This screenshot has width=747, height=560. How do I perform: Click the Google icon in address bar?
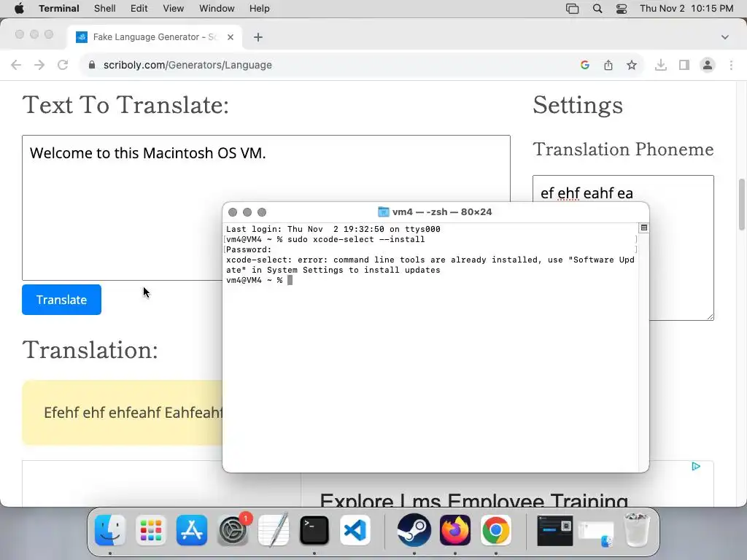[x=585, y=65]
